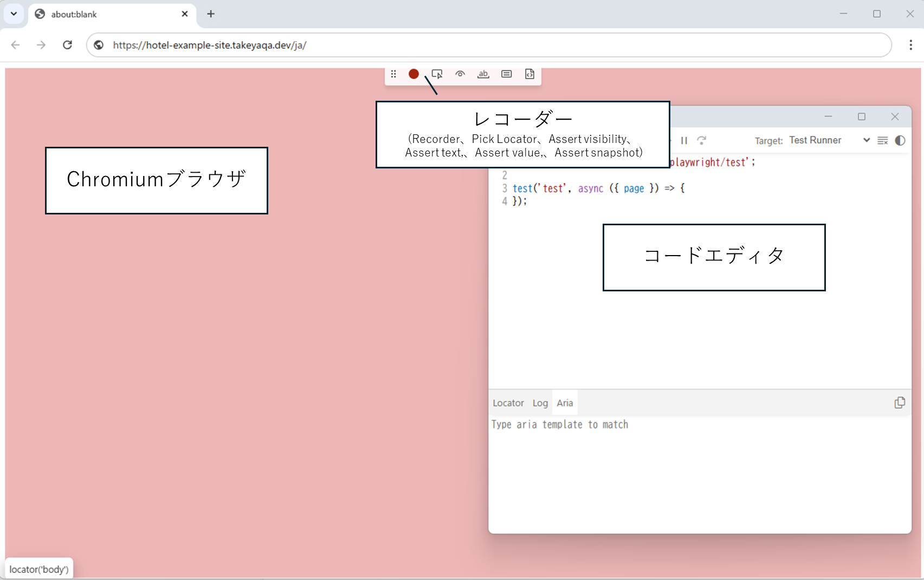Click the aria template input area
The image size is (924, 580).
click(700, 474)
